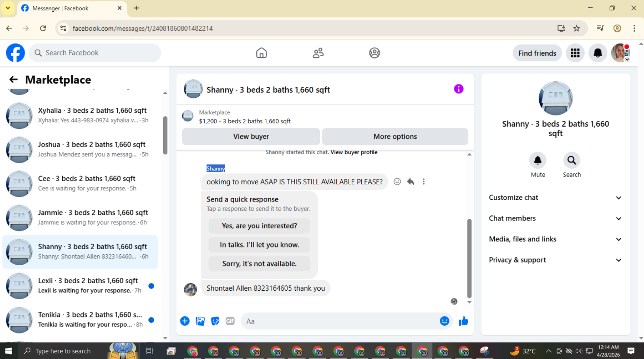Send quick reply Yes, are you interested?
Viewport: 644px width, 359px height.
(x=259, y=226)
